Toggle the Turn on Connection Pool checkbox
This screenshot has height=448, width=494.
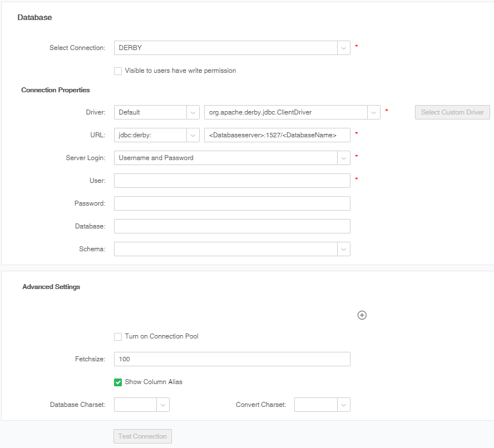pyautogui.click(x=118, y=337)
